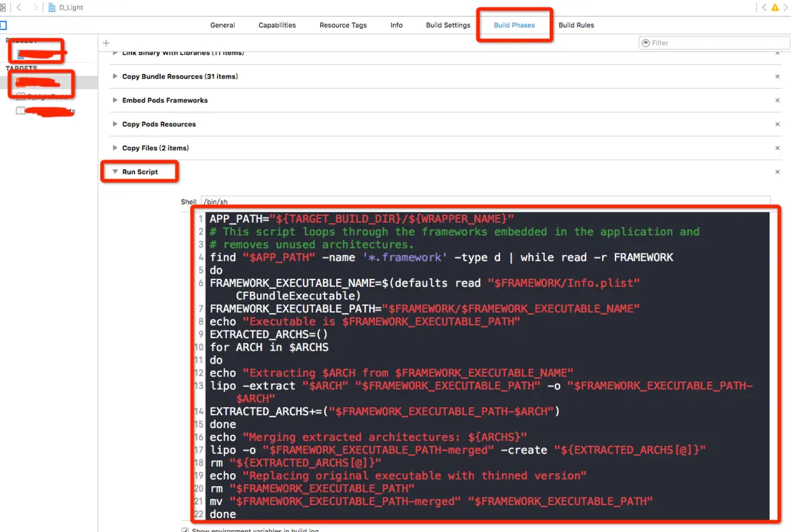Add a new build phase with plus
The image size is (791, 532).
tap(107, 43)
